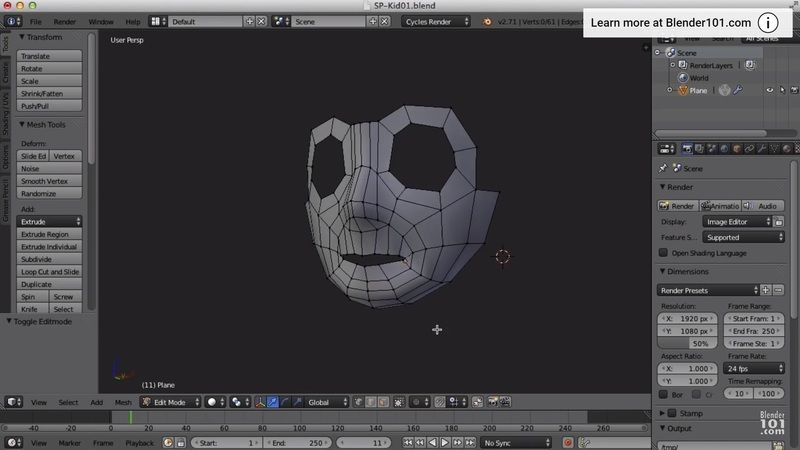Select the scale manipulator icon
Image resolution: width=800 pixels, height=450 pixels.
(x=297, y=402)
